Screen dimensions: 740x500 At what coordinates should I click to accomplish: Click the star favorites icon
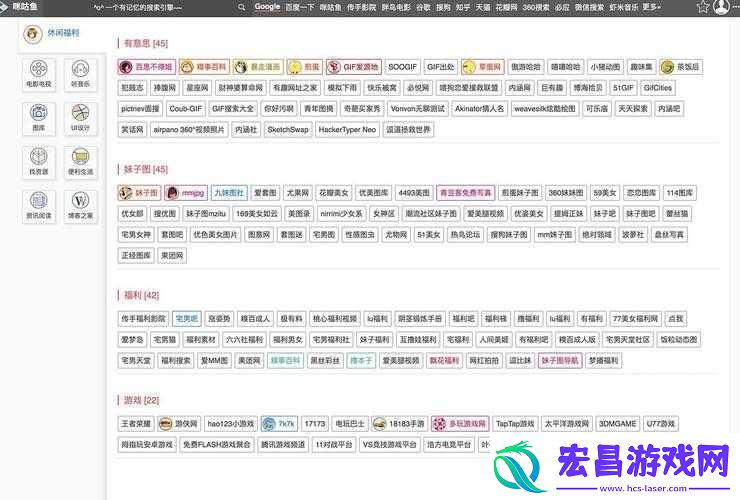click(703, 7)
